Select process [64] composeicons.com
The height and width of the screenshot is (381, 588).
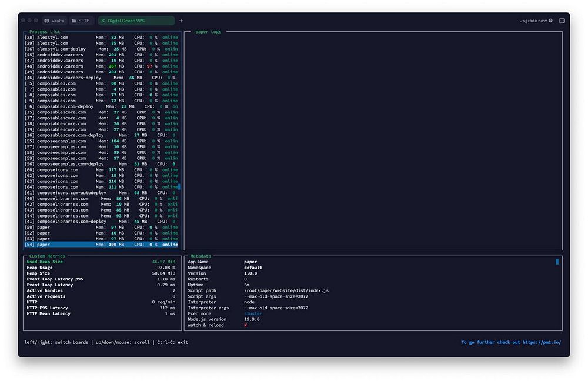[101, 187]
